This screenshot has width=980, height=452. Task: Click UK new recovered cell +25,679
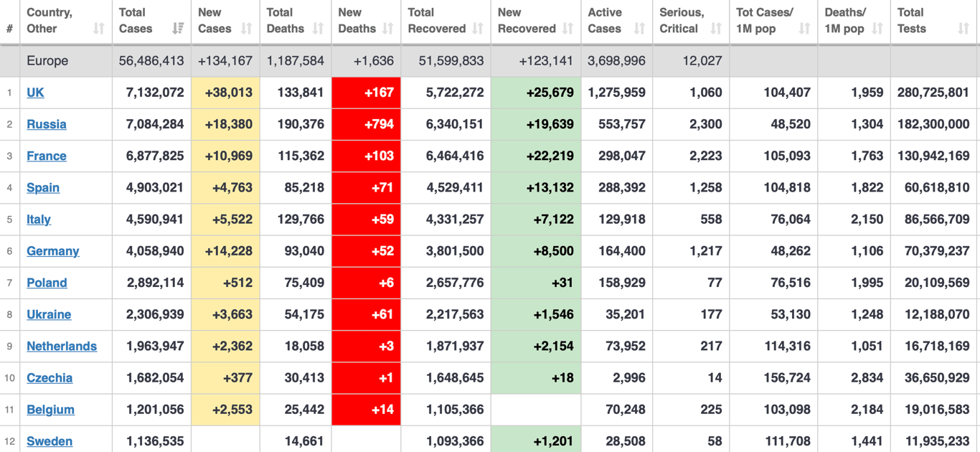536,93
